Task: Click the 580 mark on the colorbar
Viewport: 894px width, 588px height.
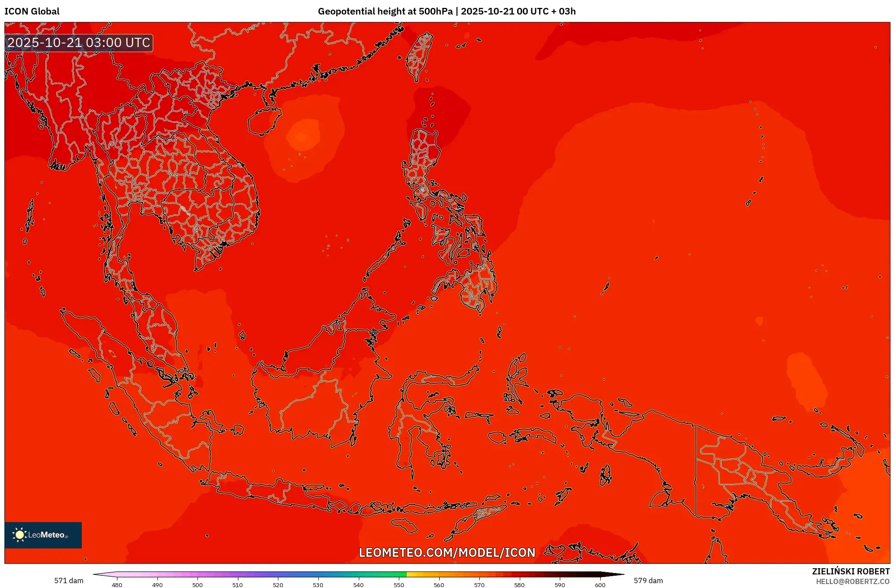Action: [x=519, y=574]
